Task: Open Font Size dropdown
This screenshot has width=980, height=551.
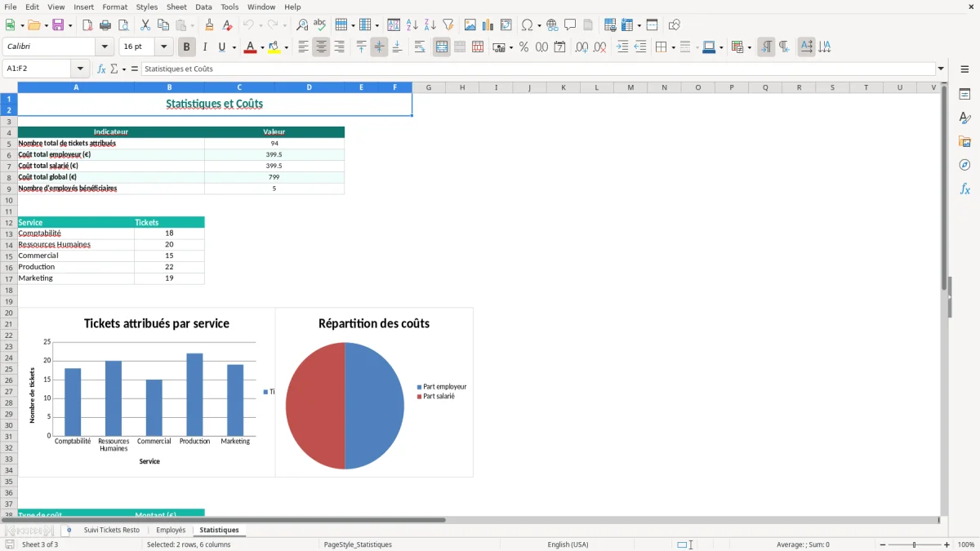Action: tap(164, 47)
